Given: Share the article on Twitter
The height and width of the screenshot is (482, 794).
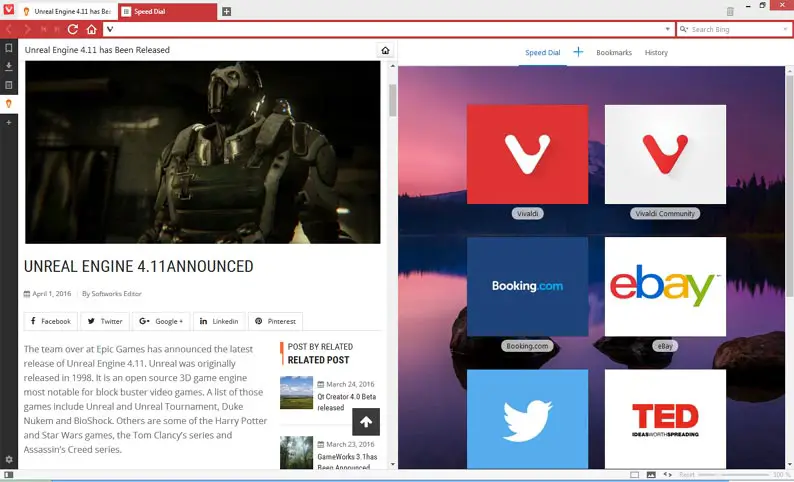Looking at the screenshot, I should pyautogui.click(x=105, y=322).
